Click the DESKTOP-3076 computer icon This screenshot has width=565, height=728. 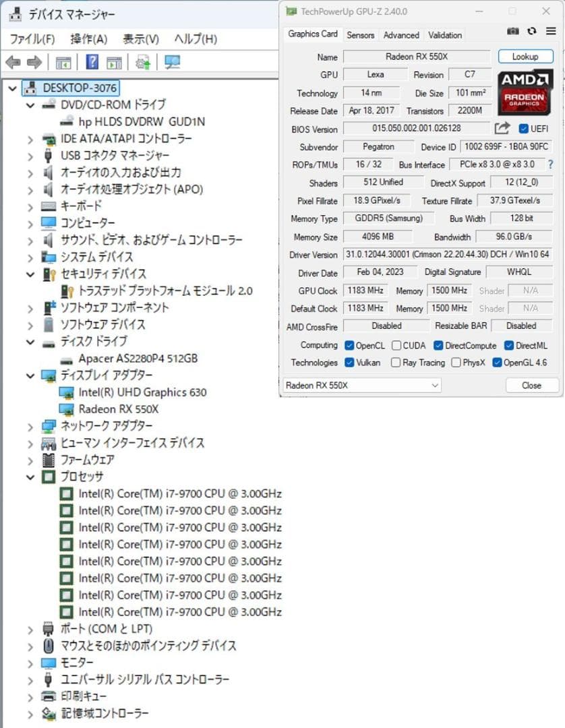click(x=32, y=88)
